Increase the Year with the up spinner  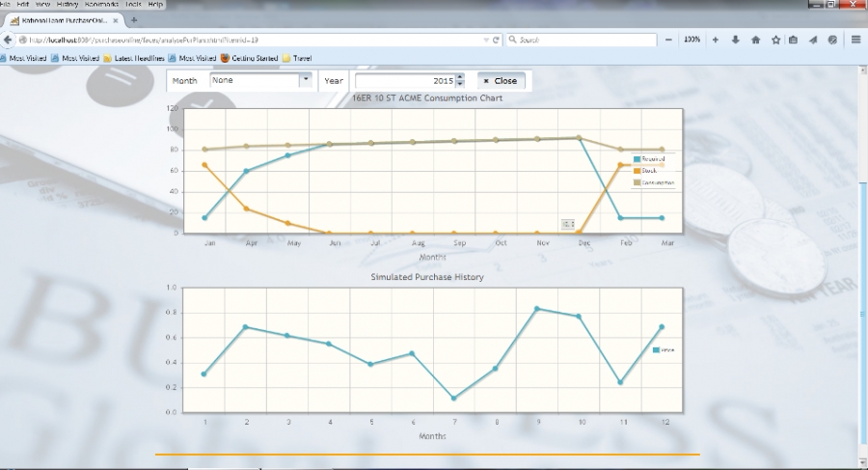point(459,77)
